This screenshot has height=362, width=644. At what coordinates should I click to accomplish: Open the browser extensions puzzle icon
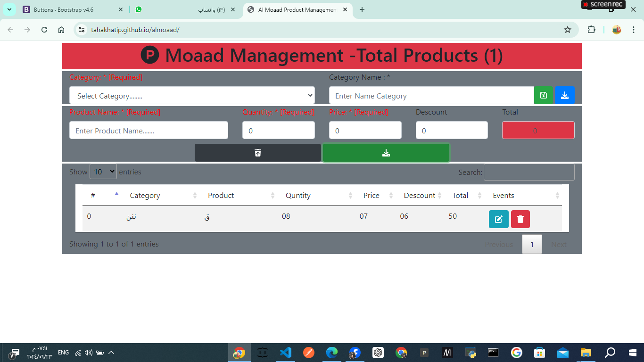pyautogui.click(x=591, y=30)
